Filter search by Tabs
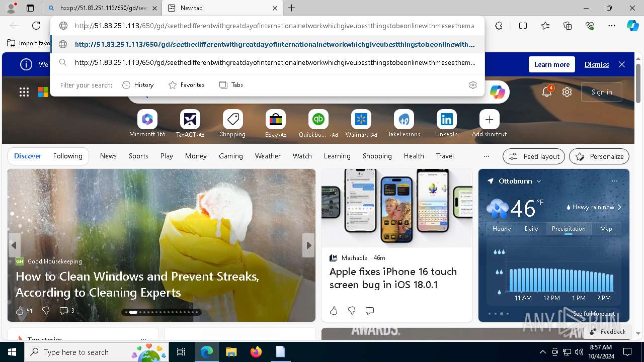The height and width of the screenshot is (362, 644). [231, 85]
